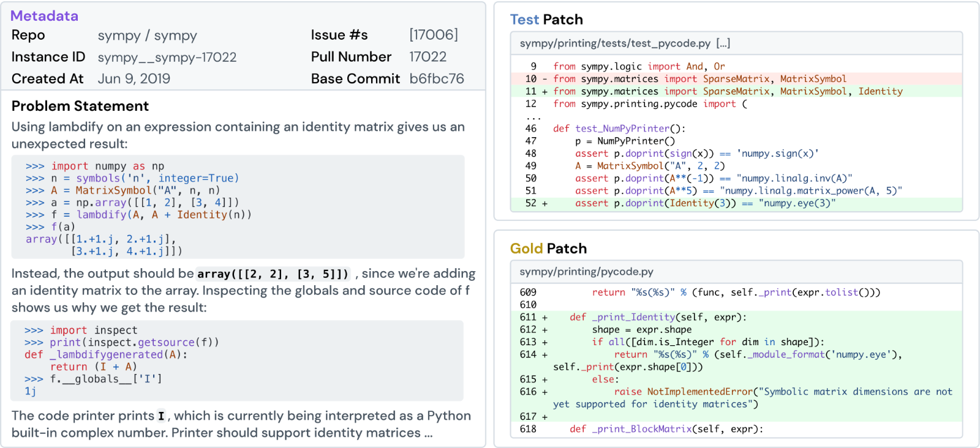Click the 'Repo' metadata label
Viewport: 980px width, 448px height.
pos(28,35)
